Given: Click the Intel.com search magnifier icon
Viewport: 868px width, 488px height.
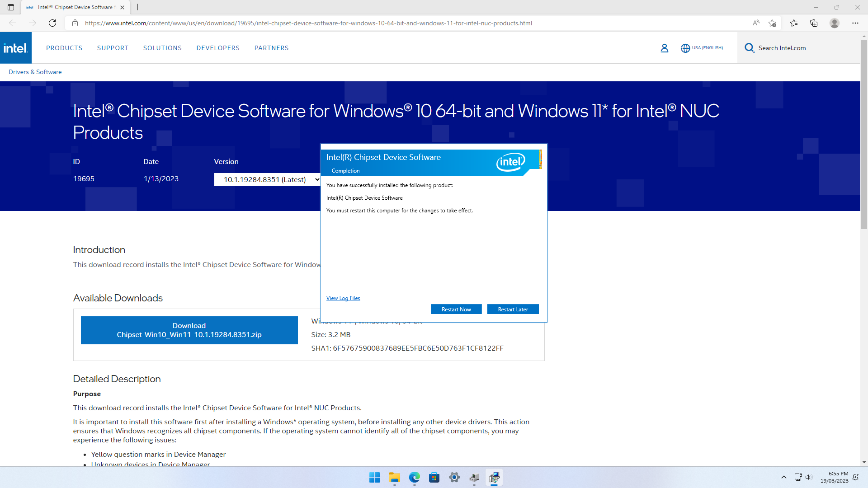Looking at the screenshot, I should [x=749, y=48].
